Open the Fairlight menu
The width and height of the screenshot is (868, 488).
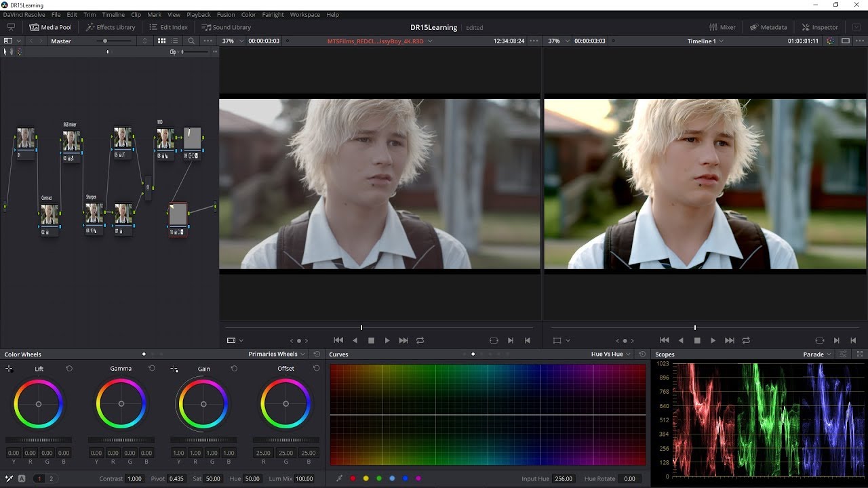(273, 14)
